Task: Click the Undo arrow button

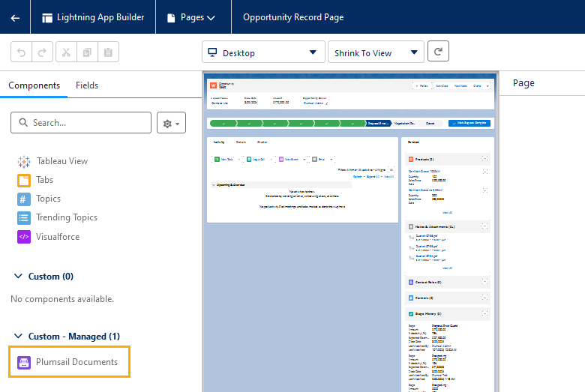Action: (x=21, y=52)
